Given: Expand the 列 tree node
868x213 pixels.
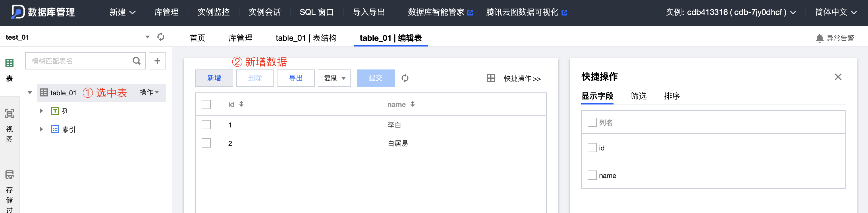Looking at the screenshot, I should coord(41,111).
